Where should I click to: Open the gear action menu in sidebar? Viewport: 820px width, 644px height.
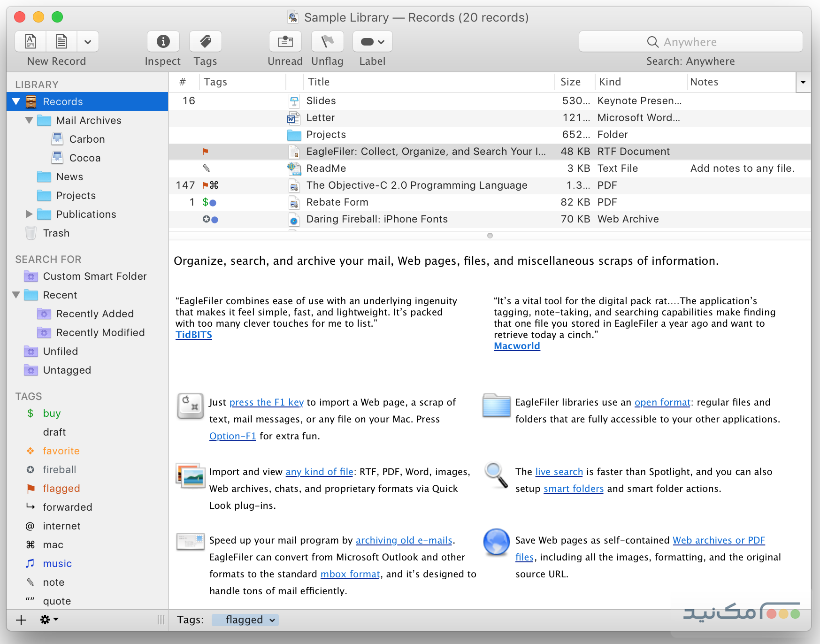point(49,620)
